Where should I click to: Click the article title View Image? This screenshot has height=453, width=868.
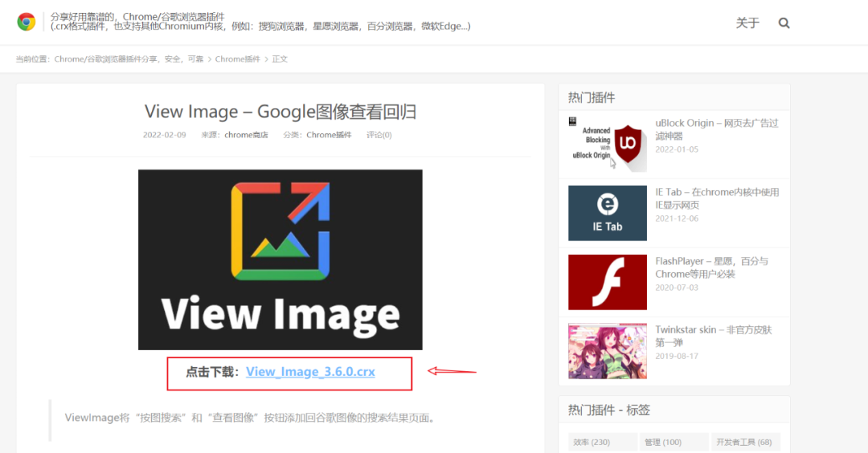(x=280, y=112)
